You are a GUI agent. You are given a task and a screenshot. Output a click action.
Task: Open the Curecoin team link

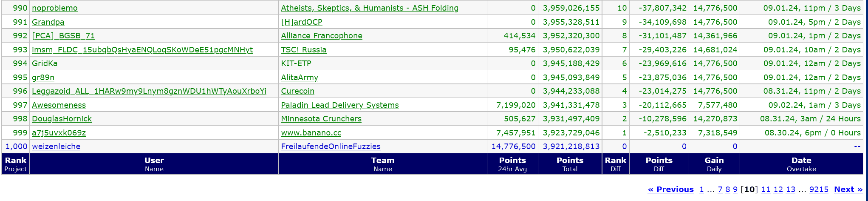tap(297, 91)
